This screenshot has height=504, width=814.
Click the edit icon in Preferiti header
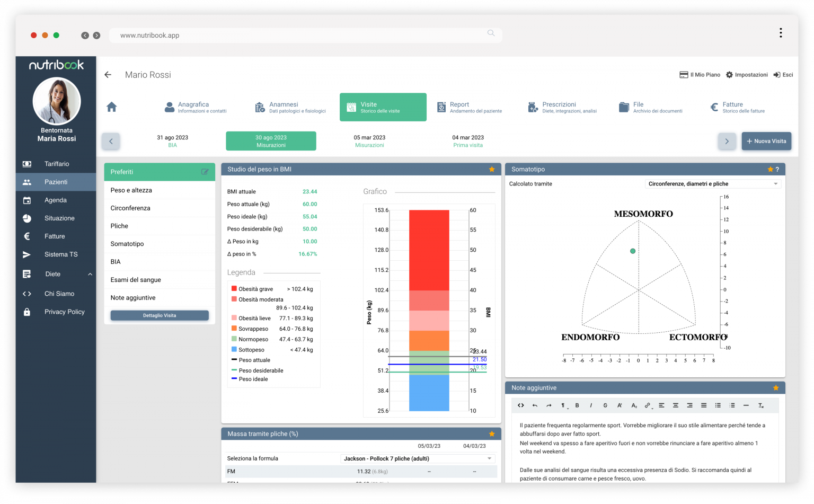tap(205, 172)
